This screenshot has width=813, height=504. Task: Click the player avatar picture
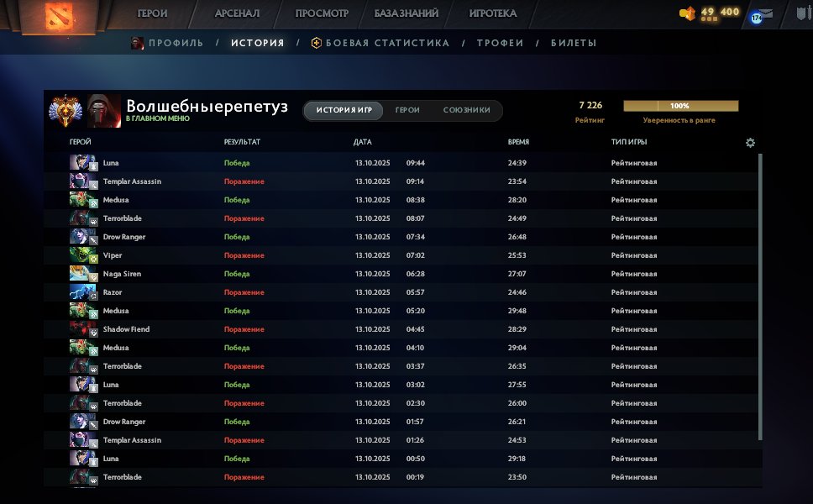pos(102,111)
